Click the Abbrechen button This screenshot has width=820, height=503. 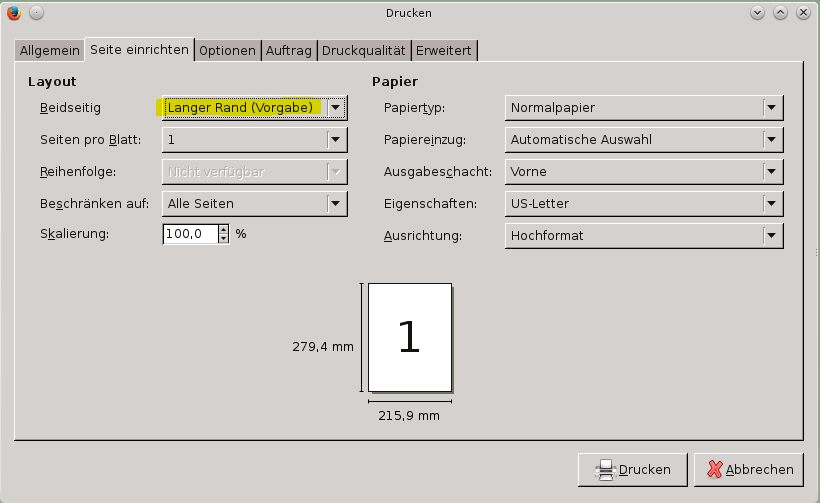click(749, 470)
